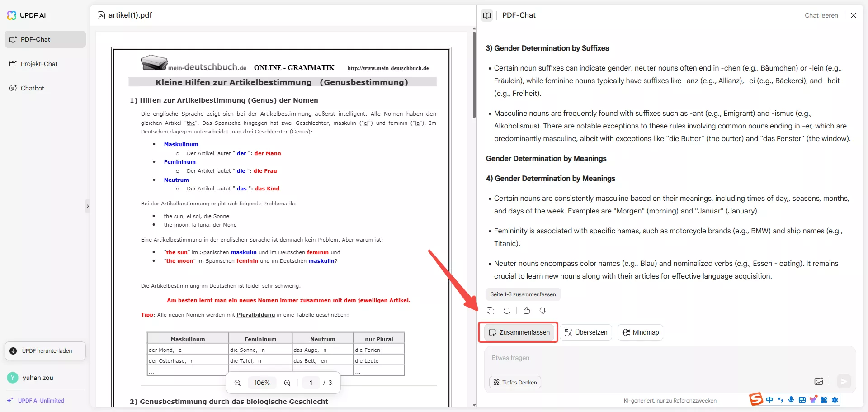The width and height of the screenshot is (868, 412).
Task: Click the Mindmap button
Action: point(640,332)
